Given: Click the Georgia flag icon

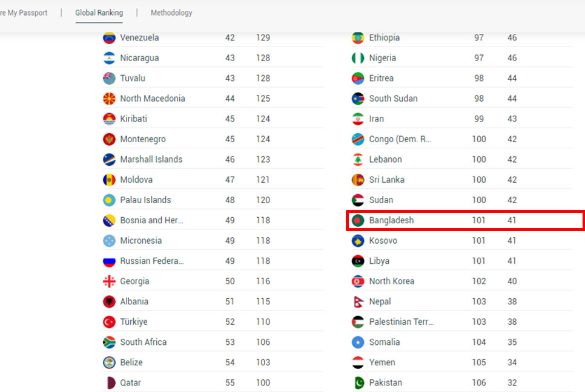Looking at the screenshot, I should click(x=110, y=281).
